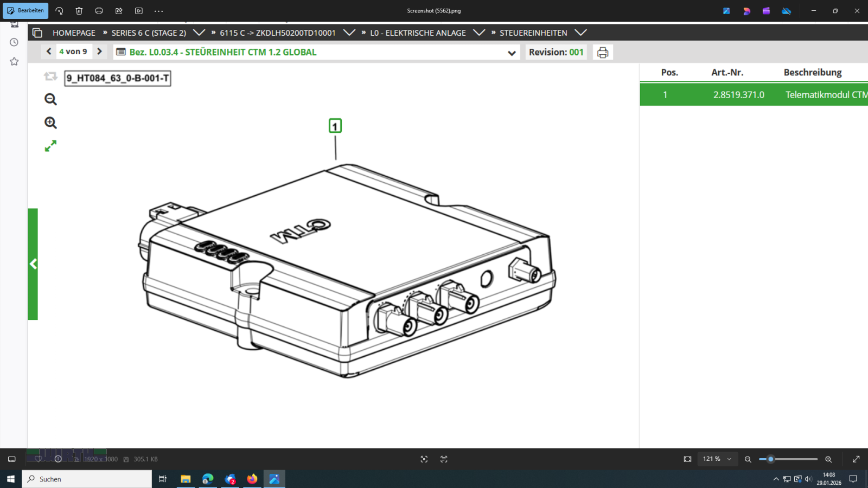The width and height of the screenshot is (868, 488).
Task: Click the Bearbeiten button
Action: (x=25, y=10)
